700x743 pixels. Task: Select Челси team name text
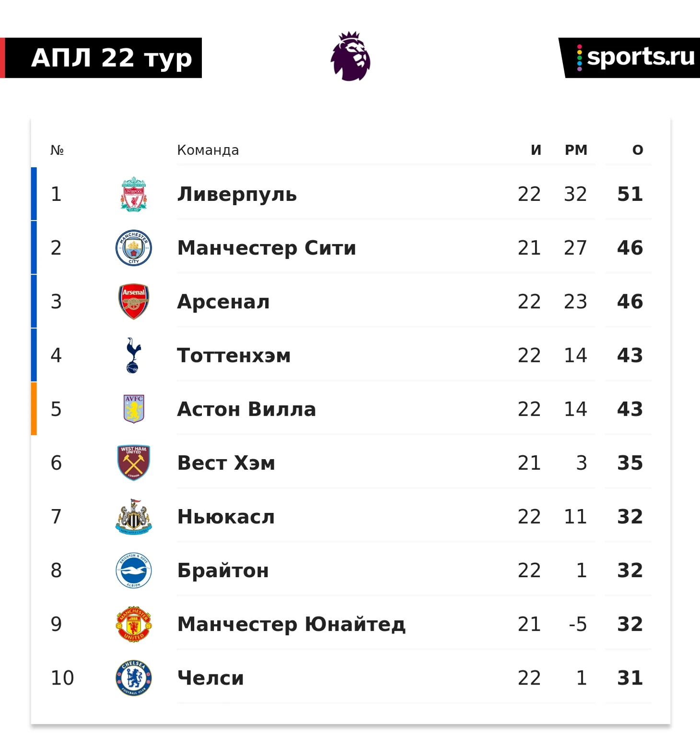[210, 678]
